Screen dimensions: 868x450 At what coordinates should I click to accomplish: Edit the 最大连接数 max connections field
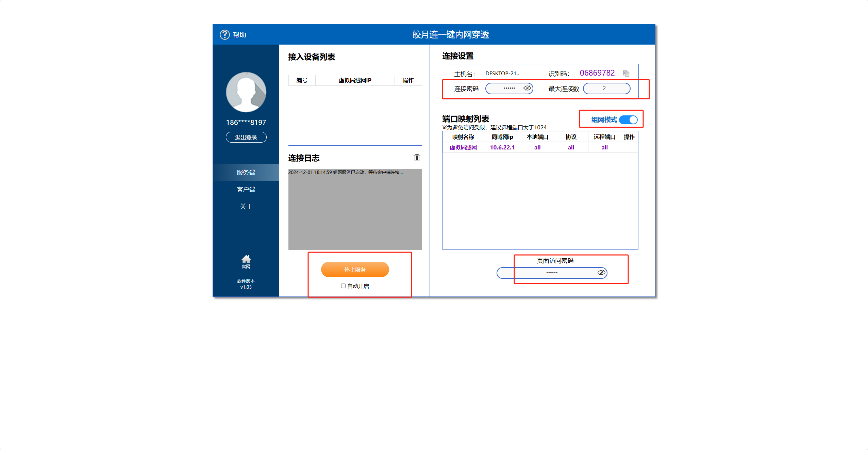(x=606, y=89)
